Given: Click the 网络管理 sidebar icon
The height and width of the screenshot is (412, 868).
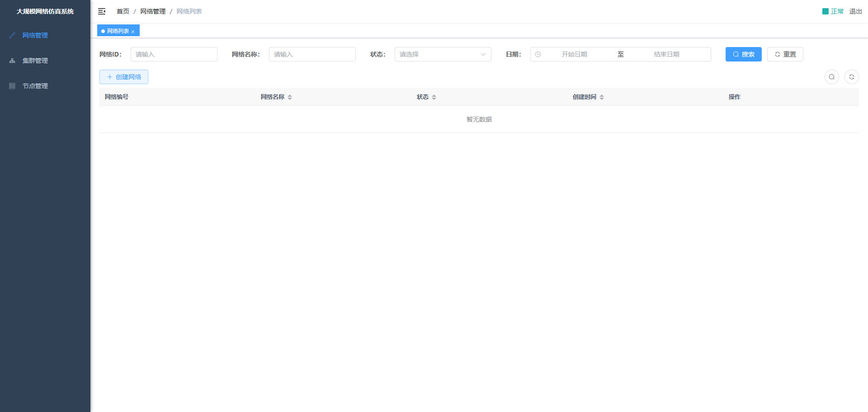Looking at the screenshot, I should pyautogui.click(x=12, y=35).
